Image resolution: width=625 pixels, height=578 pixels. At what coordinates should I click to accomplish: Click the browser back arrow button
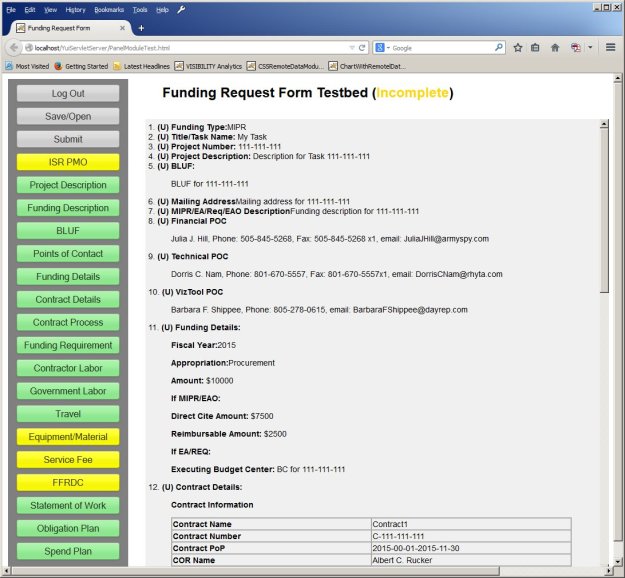[x=13, y=47]
